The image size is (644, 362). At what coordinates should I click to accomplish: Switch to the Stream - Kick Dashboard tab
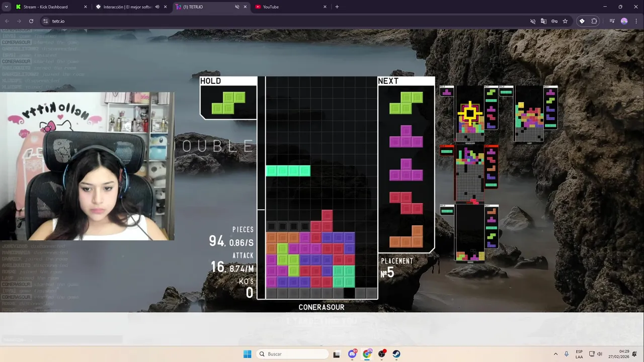coord(45,7)
